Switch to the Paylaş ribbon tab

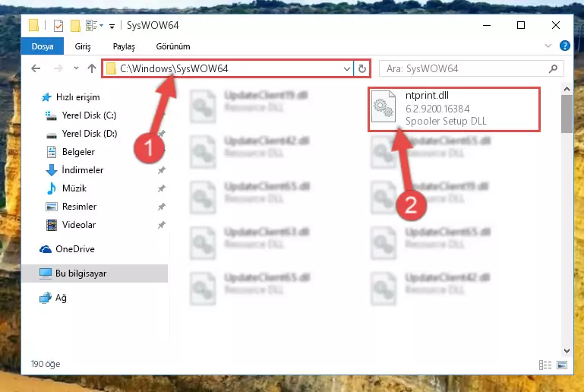point(124,46)
